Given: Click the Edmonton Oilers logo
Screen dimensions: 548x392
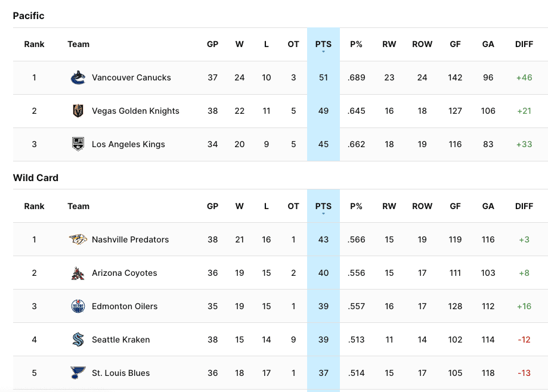Looking at the screenshot, I should click(78, 306).
